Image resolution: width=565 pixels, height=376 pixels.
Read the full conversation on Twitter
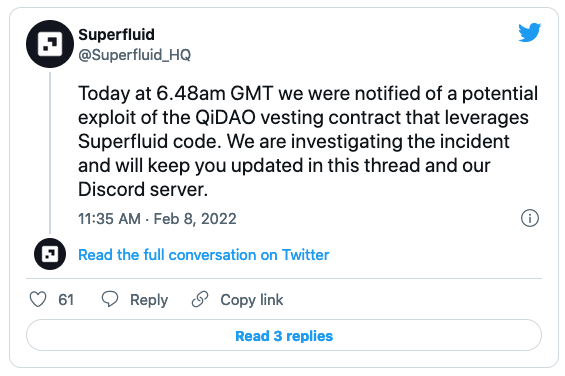point(204,255)
